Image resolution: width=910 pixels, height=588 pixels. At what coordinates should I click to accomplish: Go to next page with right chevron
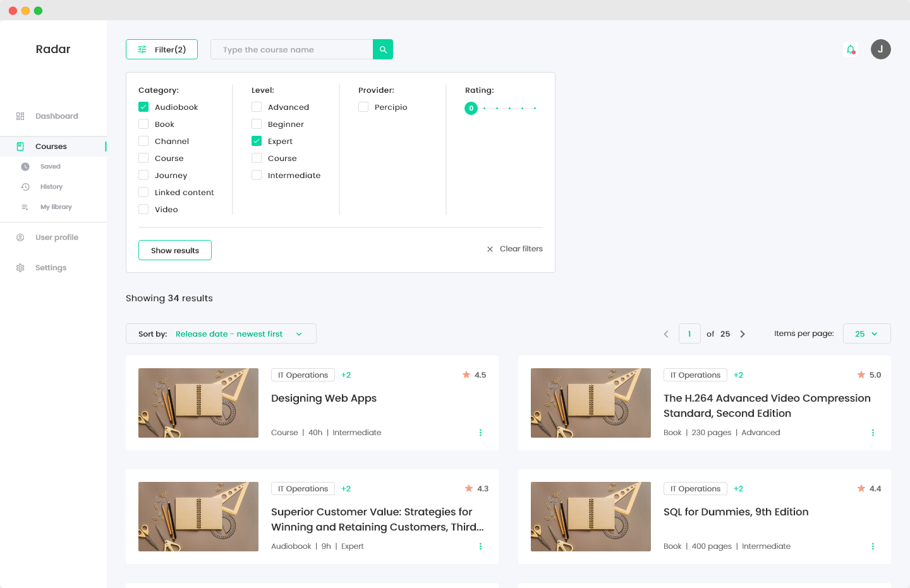743,333
